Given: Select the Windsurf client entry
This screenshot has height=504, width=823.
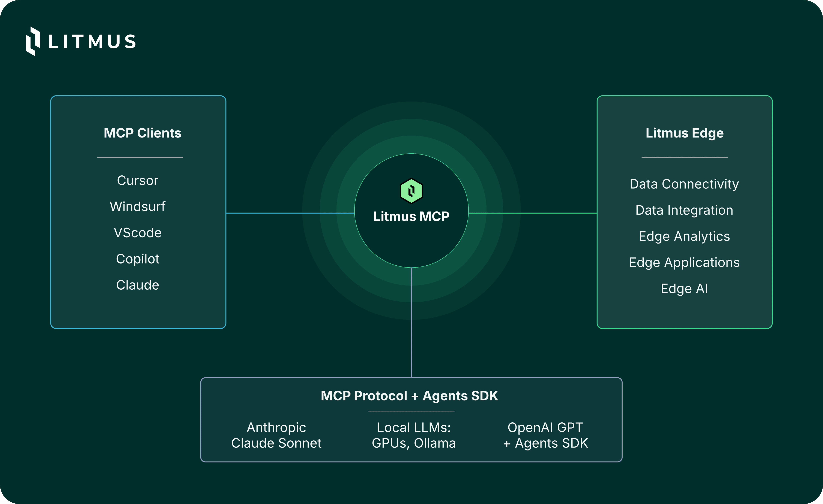Looking at the screenshot, I should [x=138, y=206].
